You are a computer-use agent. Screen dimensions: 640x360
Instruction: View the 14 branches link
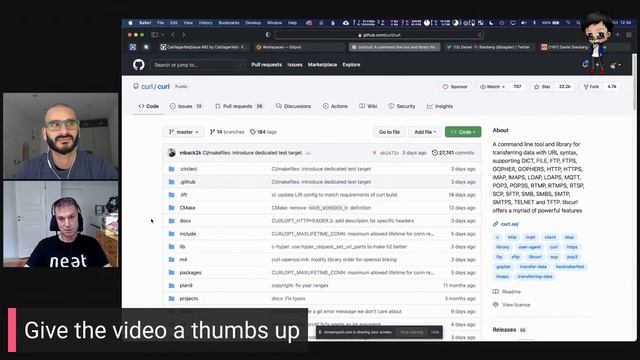227,132
